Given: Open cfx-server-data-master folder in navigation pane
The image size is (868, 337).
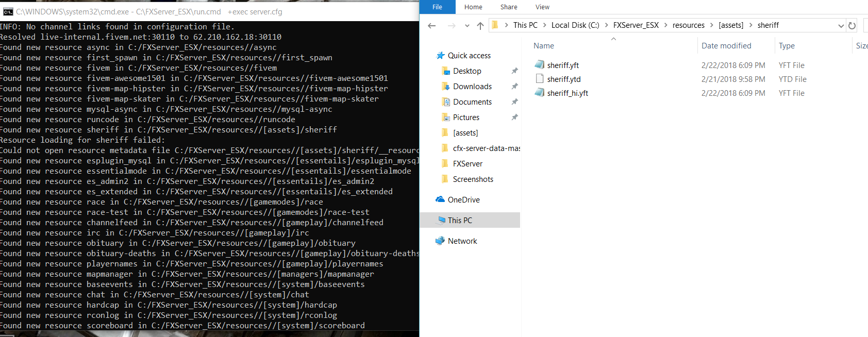Looking at the screenshot, I should pos(486,148).
